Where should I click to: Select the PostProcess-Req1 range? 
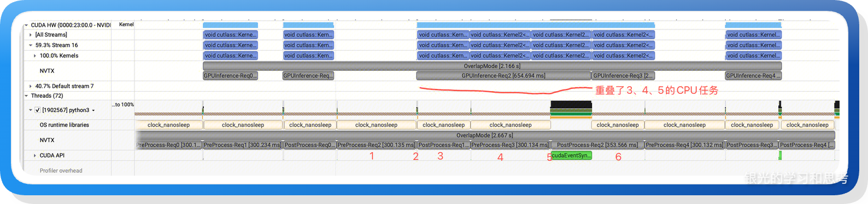click(x=443, y=145)
